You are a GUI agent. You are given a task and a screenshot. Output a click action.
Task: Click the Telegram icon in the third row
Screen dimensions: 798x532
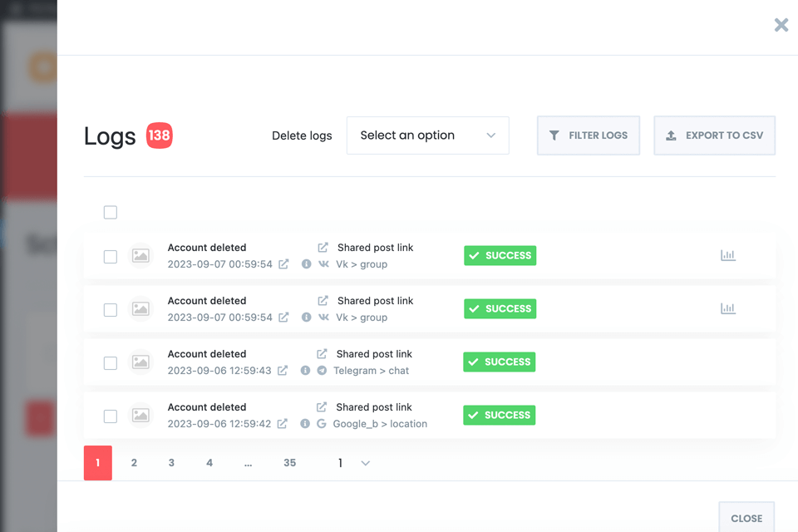322,371
